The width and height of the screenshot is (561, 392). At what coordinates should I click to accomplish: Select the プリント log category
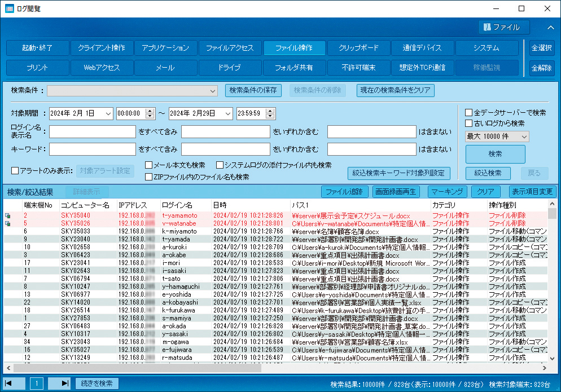tap(38, 68)
